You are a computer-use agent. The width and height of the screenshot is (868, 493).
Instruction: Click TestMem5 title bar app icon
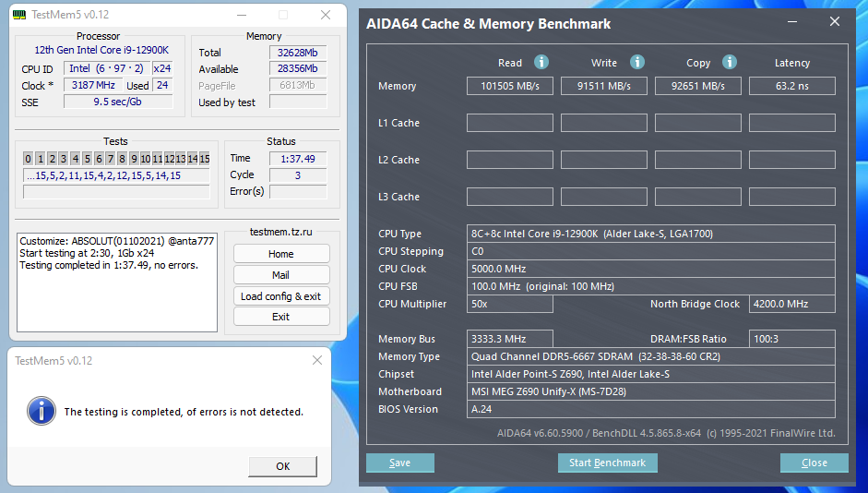click(x=19, y=15)
